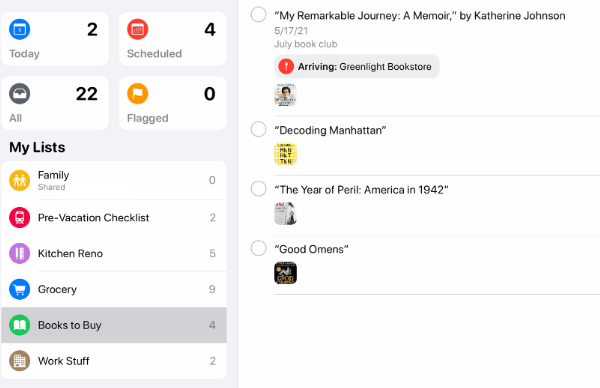Image resolution: width=600 pixels, height=388 pixels.
Task: View the Good Omens cover thumbnail
Action: (285, 273)
